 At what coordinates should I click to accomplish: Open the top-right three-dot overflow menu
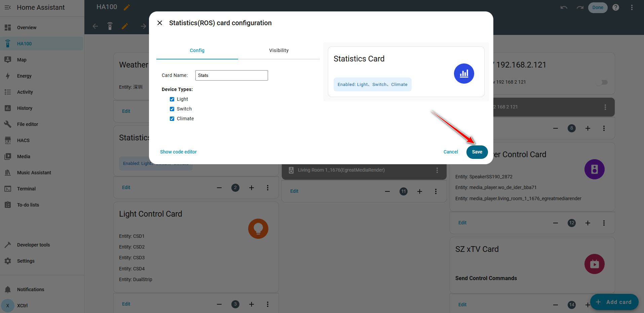point(632,7)
